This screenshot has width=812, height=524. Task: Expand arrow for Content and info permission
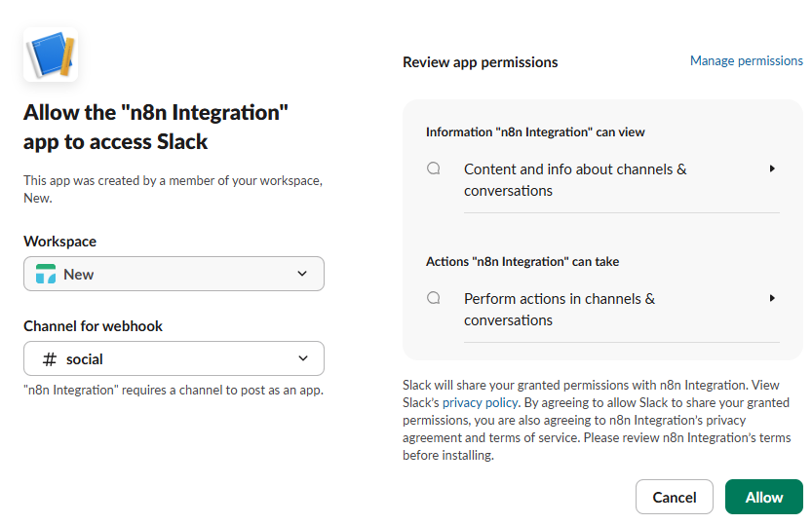click(x=772, y=168)
